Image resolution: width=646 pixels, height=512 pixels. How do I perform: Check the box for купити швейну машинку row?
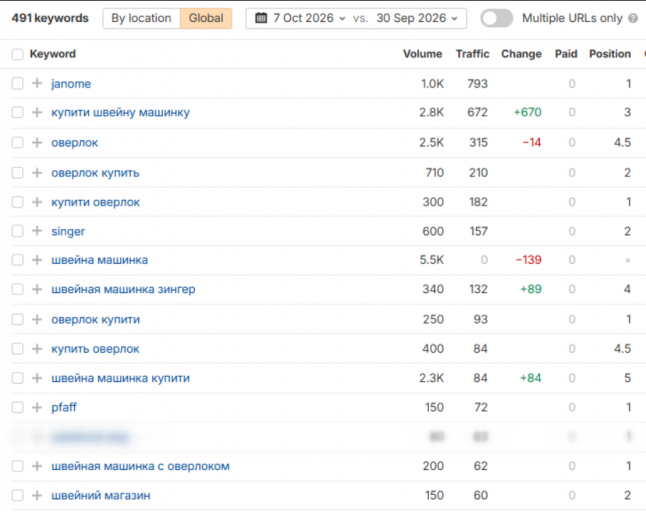pos(17,112)
